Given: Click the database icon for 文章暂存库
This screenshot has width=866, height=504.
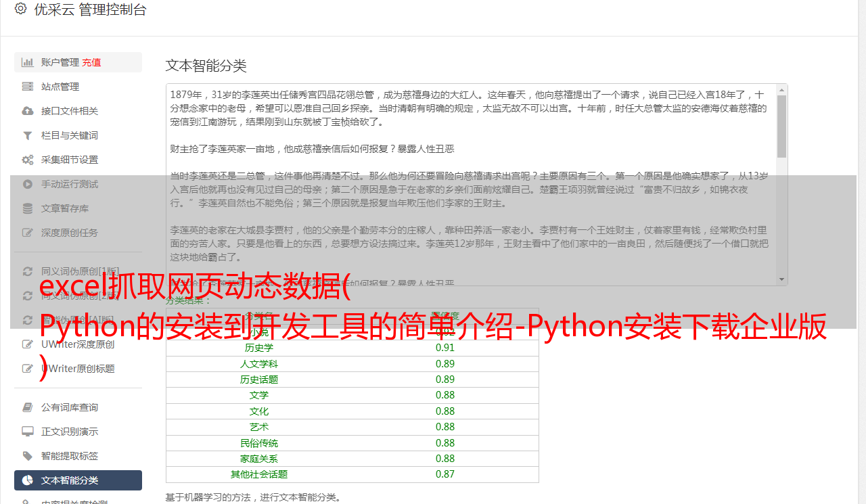Looking at the screenshot, I should pos(28,208).
